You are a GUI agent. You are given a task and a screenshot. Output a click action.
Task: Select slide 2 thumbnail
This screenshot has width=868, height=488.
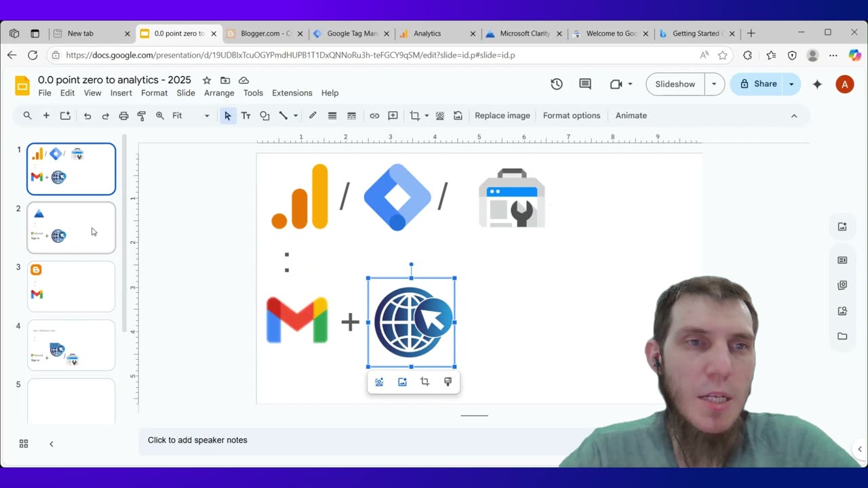coord(71,228)
